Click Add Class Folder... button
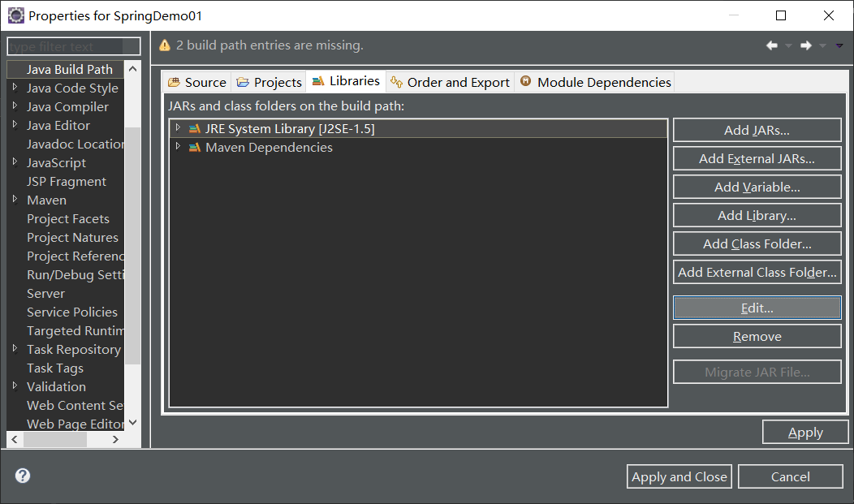Viewport: 854px width, 504px height. [x=757, y=243]
